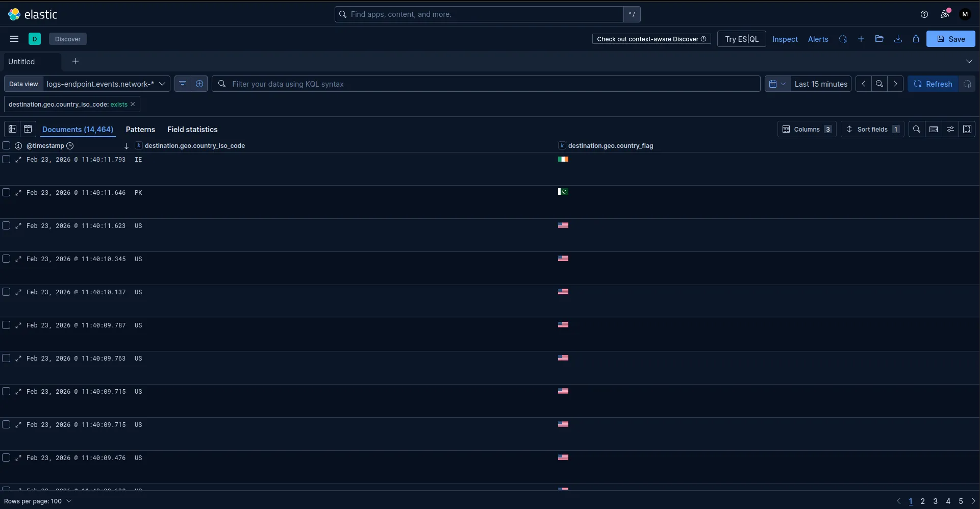980x509 pixels.
Task: Expand document for 11:40:10.345 row
Action: tap(18, 259)
